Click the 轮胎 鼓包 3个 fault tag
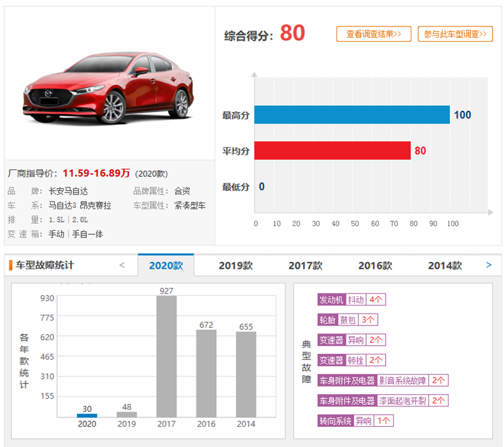504x447 pixels. click(348, 320)
